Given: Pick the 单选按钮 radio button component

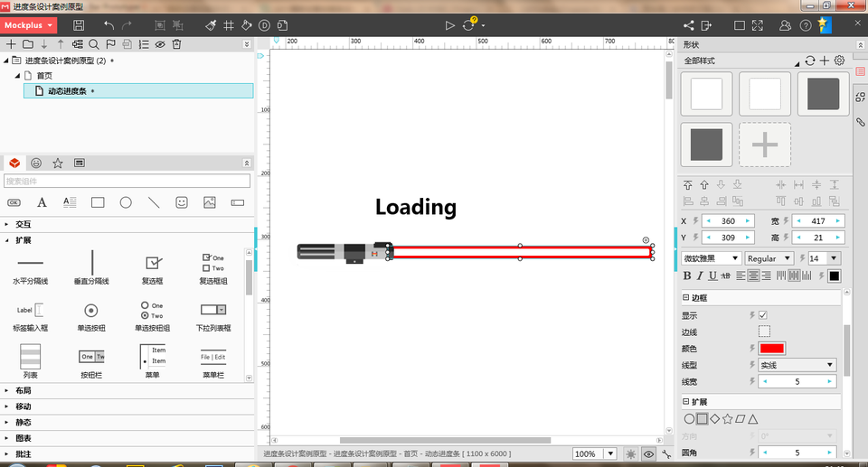Looking at the screenshot, I should click(x=91, y=315).
